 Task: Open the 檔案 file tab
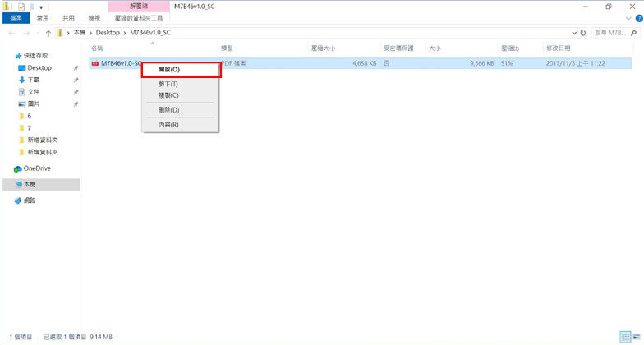[16, 17]
